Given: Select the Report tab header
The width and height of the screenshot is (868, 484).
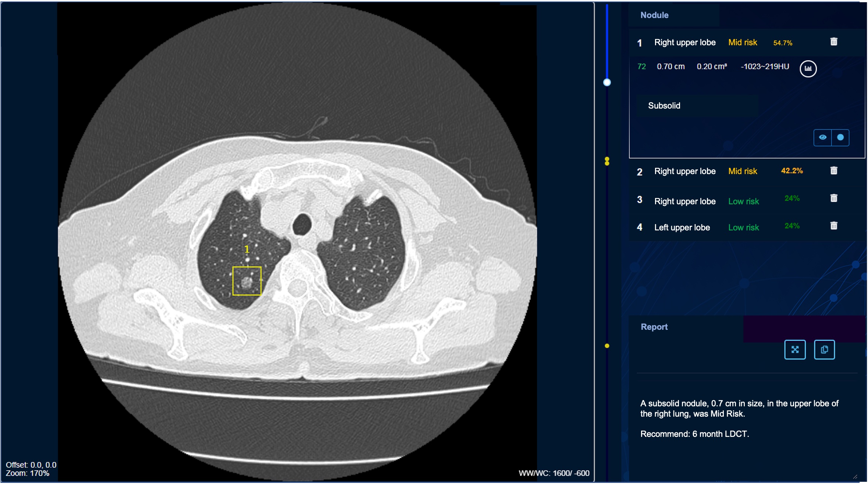Looking at the screenshot, I should (654, 327).
